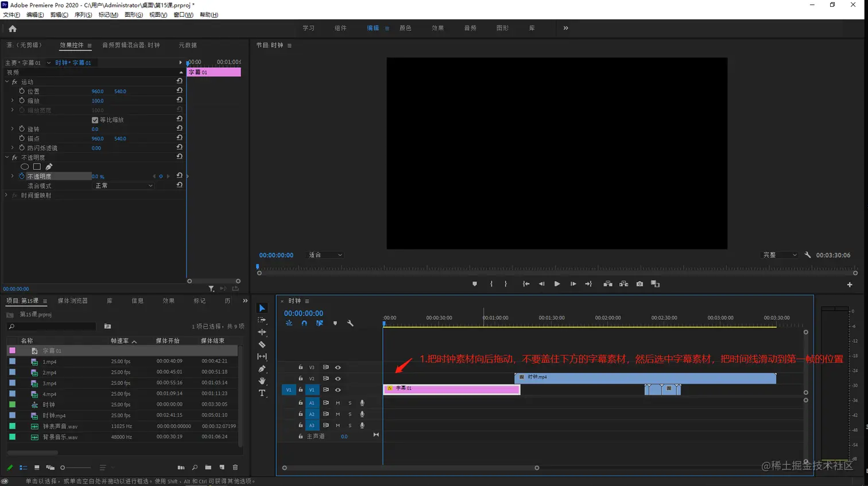Create ellipse mask for opacity
The width and height of the screenshot is (868, 486).
click(25, 167)
